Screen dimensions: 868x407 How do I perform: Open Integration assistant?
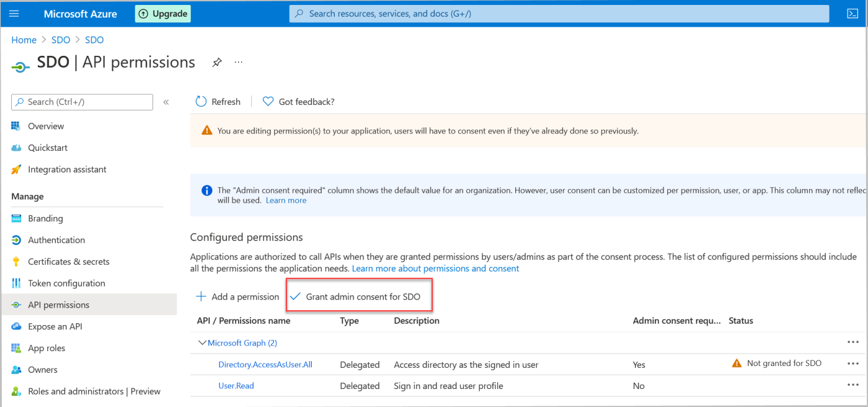point(67,169)
